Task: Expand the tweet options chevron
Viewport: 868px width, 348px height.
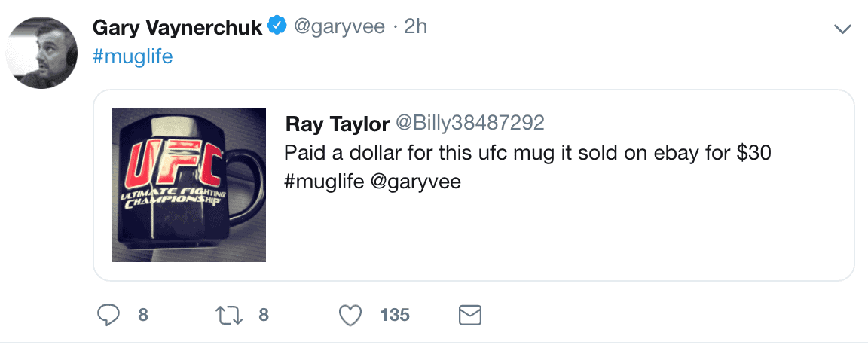Action: coord(842,29)
